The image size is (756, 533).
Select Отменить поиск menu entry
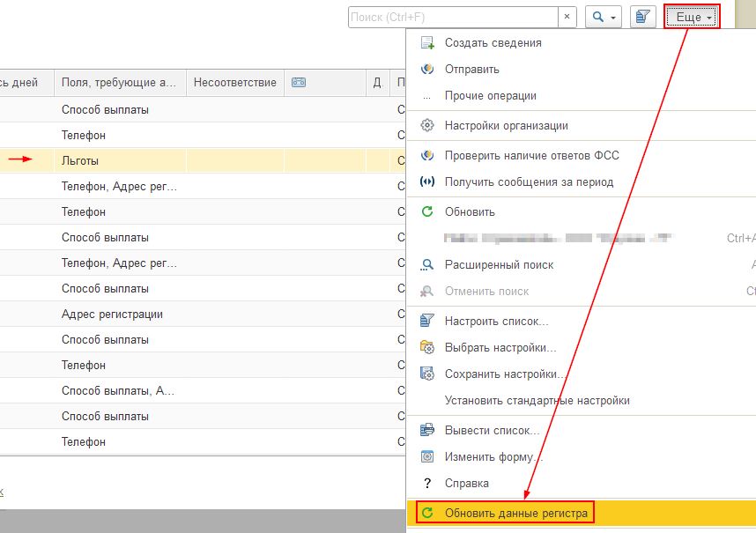coord(581,292)
